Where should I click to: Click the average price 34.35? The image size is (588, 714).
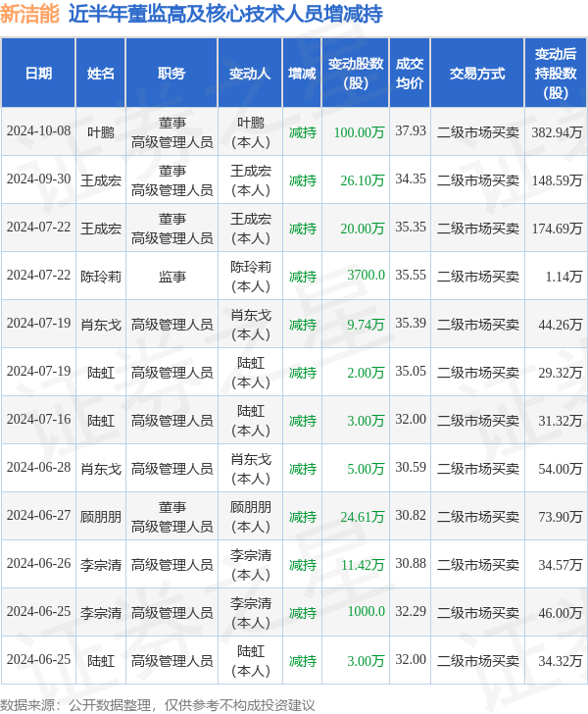tap(411, 179)
